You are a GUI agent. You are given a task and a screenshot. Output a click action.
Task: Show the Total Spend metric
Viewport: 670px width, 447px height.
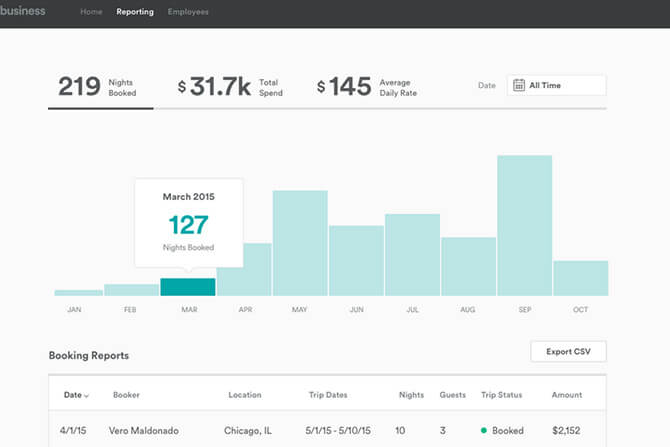coord(231,87)
